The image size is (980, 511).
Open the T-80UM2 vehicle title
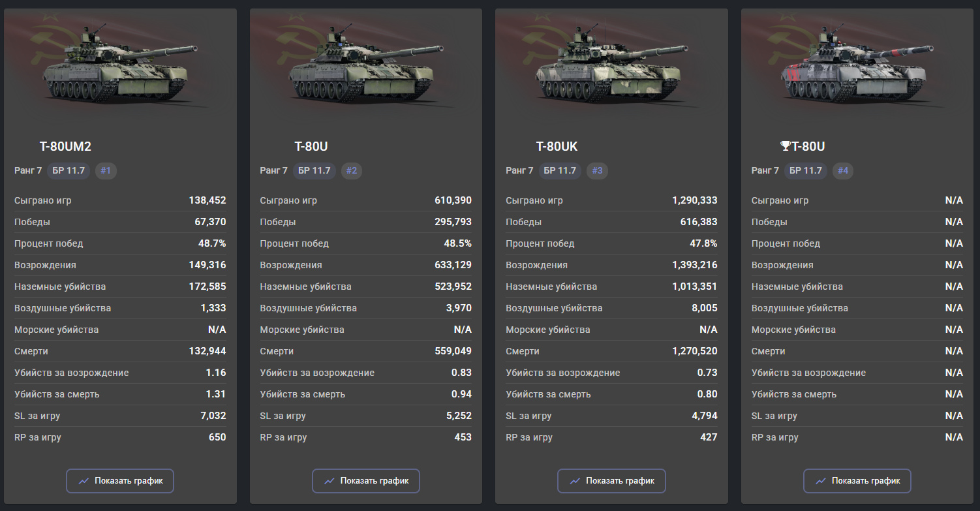69,146
